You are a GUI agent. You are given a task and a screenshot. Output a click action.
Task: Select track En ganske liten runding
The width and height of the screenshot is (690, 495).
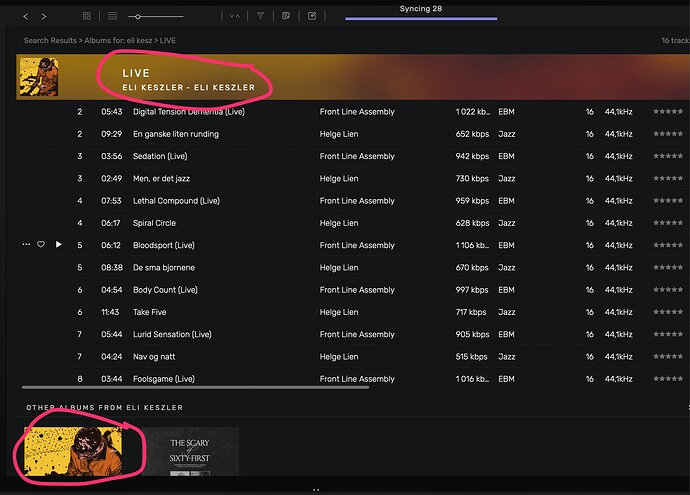[x=176, y=134]
